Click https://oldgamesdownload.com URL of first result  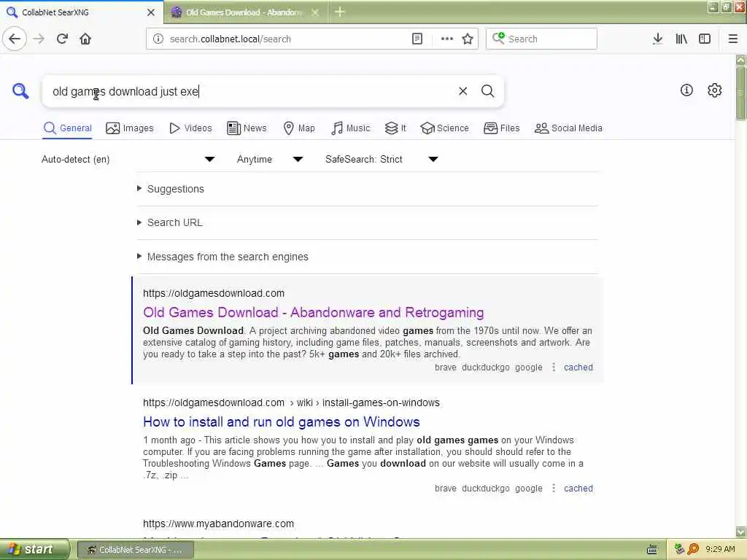tap(214, 293)
